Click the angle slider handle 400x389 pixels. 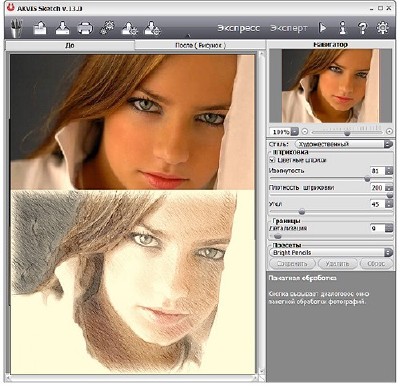pos(302,211)
